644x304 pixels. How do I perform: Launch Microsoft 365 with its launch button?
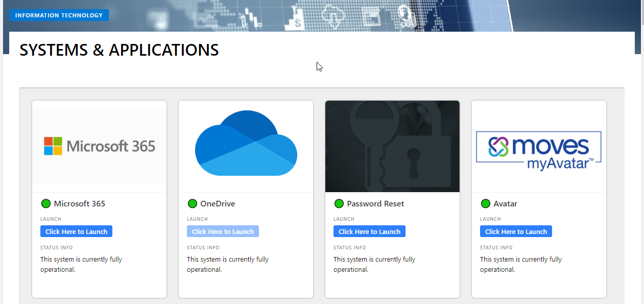pos(77,231)
